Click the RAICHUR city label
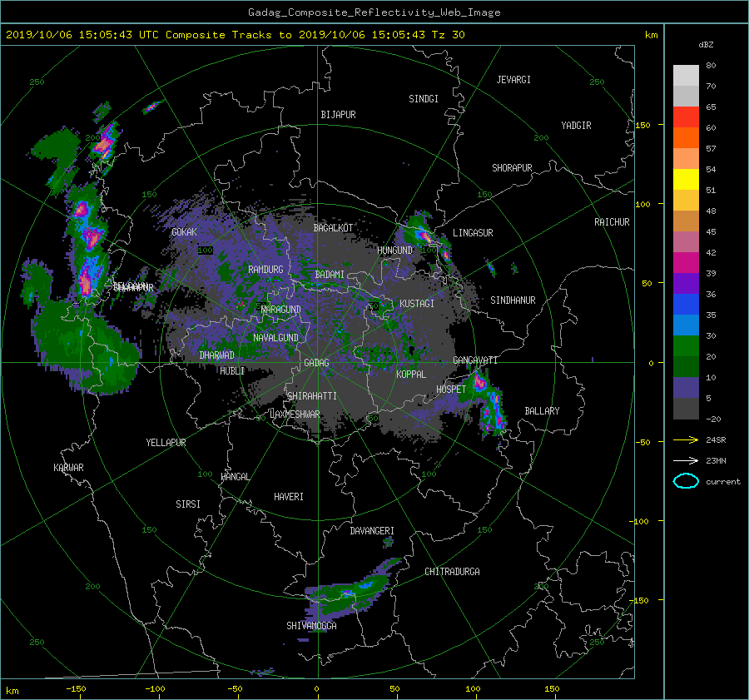This screenshot has height=700, width=749. tap(612, 222)
